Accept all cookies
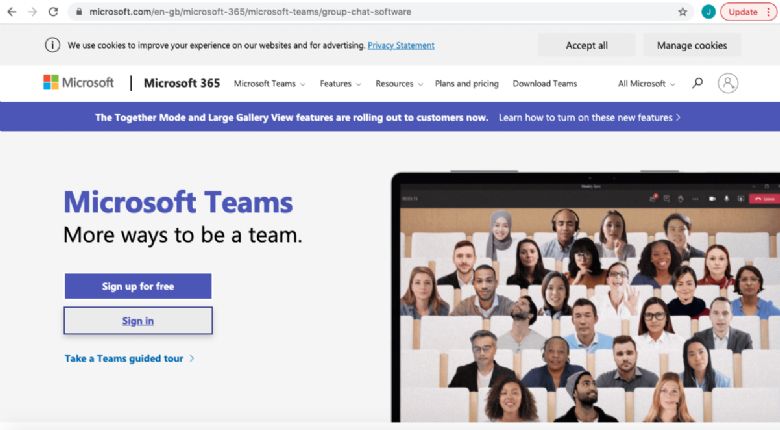 pos(586,45)
